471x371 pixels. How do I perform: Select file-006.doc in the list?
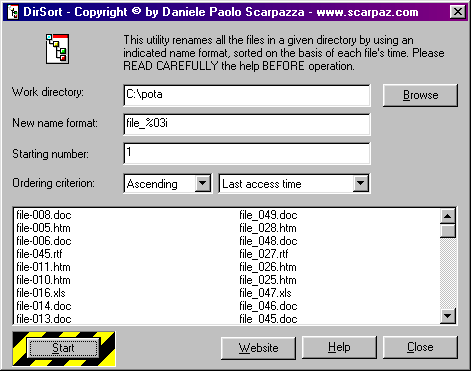[44, 241]
